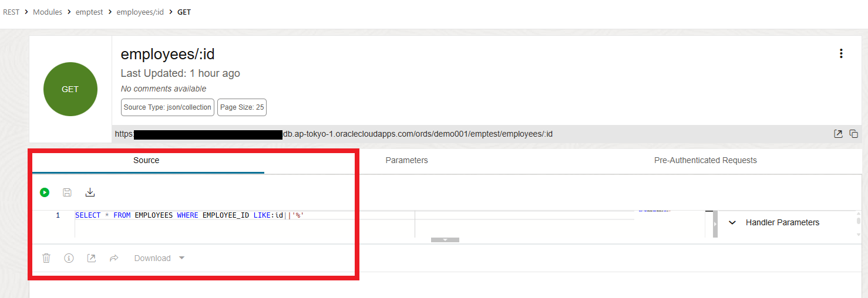Click the save floppy disk icon
Viewport: 868px width, 298px height.
coord(67,192)
